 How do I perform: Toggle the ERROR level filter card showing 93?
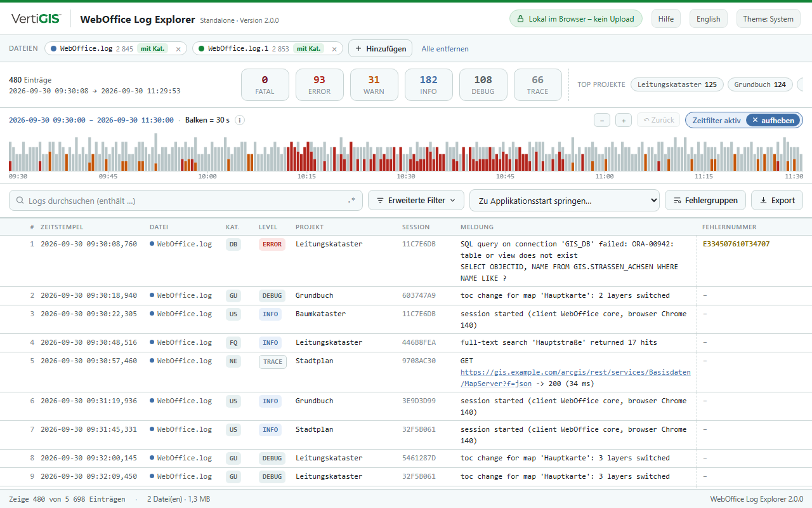(x=320, y=85)
